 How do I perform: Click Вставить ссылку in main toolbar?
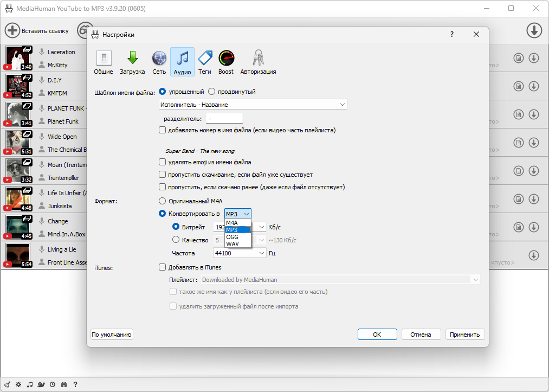click(45, 31)
